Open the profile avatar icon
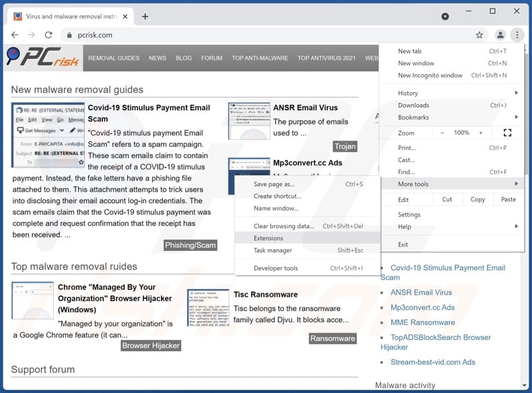Viewport: 532px width, 393px height. pyautogui.click(x=500, y=35)
